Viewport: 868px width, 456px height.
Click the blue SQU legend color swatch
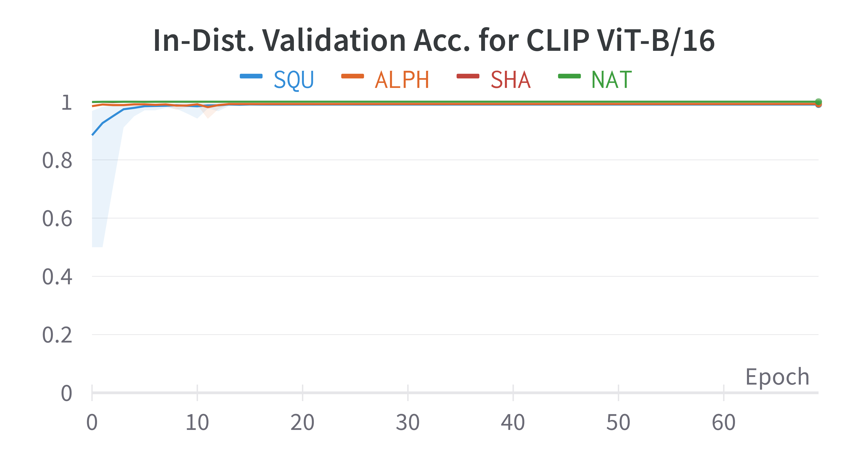[x=251, y=76]
